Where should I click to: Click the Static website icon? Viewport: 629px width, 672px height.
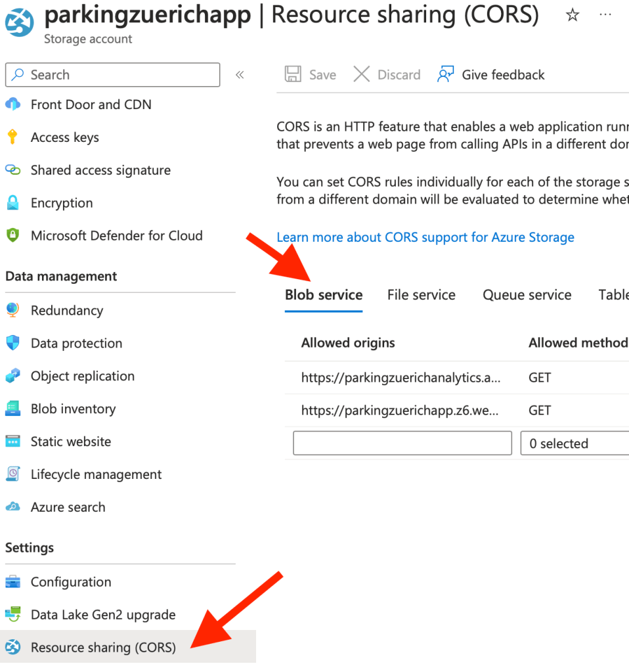pyautogui.click(x=12, y=441)
